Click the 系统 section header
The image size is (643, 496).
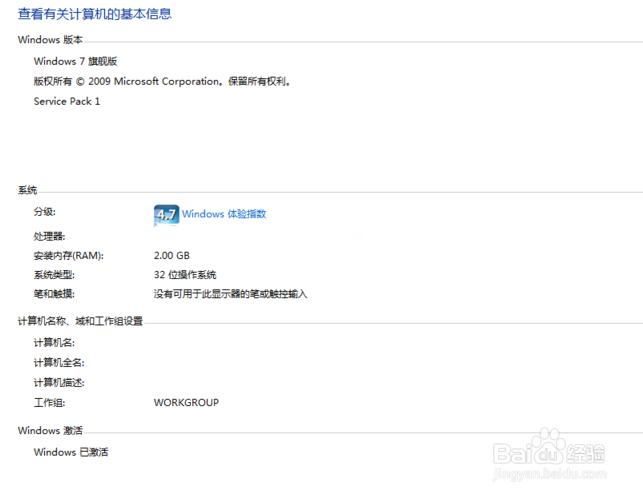point(27,190)
